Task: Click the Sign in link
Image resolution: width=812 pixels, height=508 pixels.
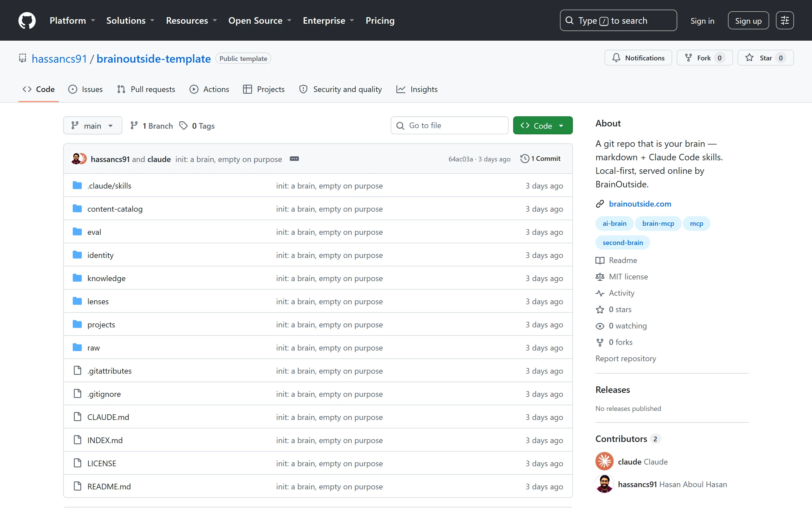Action: 702,21
